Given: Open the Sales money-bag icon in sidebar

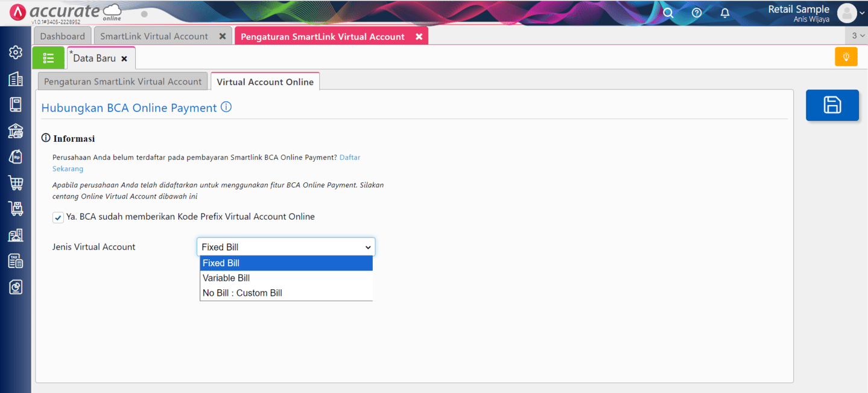Looking at the screenshot, I should tap(16, 156).
